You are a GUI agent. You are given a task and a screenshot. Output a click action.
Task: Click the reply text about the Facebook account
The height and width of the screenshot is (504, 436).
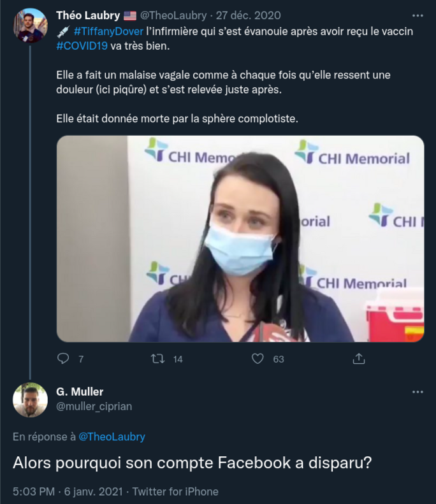coord(192,463)
